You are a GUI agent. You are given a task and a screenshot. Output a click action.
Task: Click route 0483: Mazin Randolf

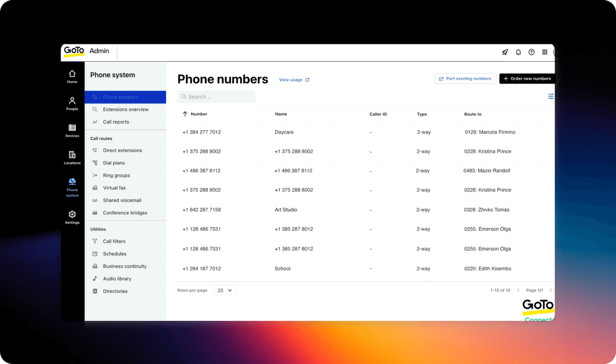click(487, 171)
